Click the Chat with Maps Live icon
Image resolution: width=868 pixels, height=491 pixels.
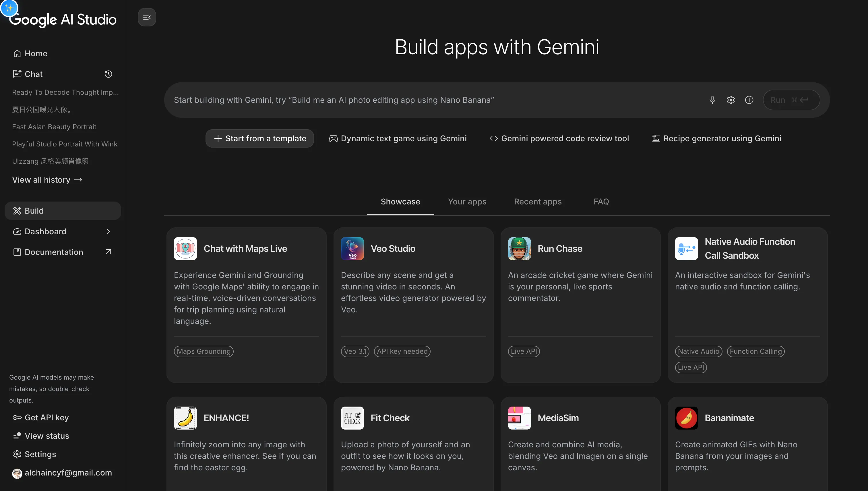click(x=185, y=249)
